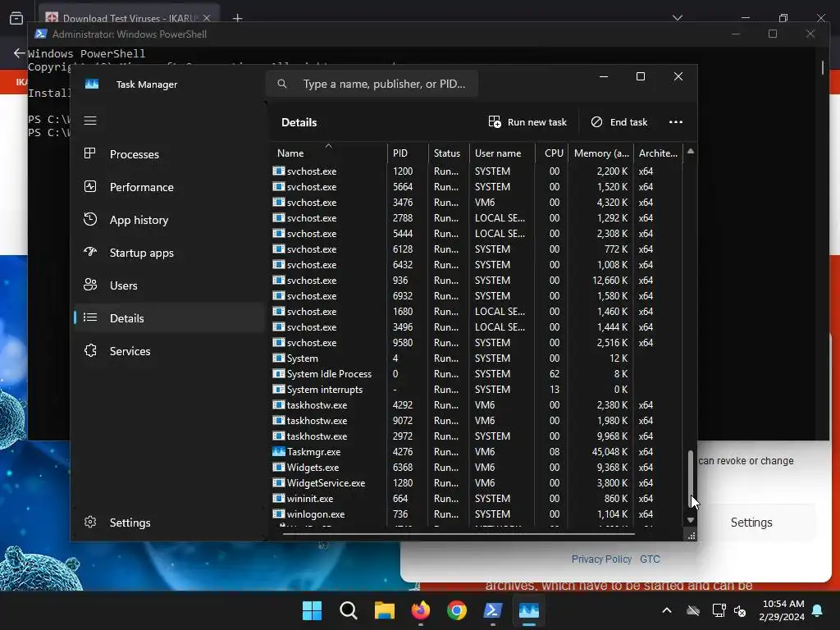
Task: Open Startup apps page
Action: 169,253
